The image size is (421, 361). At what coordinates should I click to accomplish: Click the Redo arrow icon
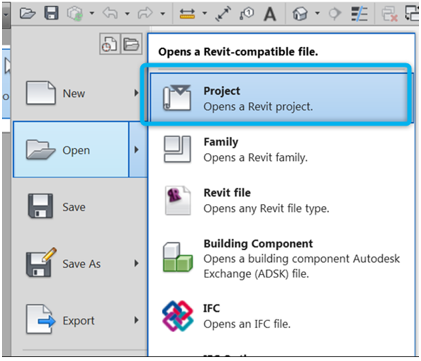click(145, 13)
